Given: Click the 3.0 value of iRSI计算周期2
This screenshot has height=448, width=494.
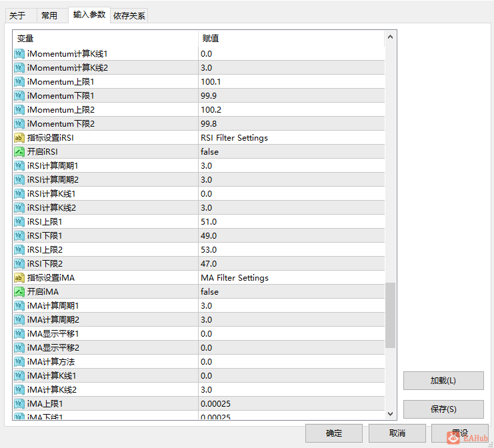Looking at the screenshot, I should (207, 179).
